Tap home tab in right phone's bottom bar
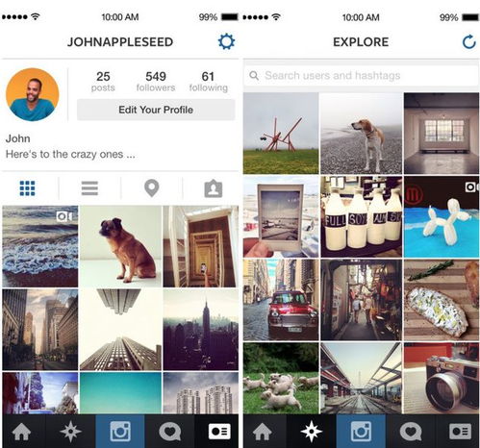Image resolution: width=480 pixels, height=448 pixels. pyautogui.click(x=263, y=432)
